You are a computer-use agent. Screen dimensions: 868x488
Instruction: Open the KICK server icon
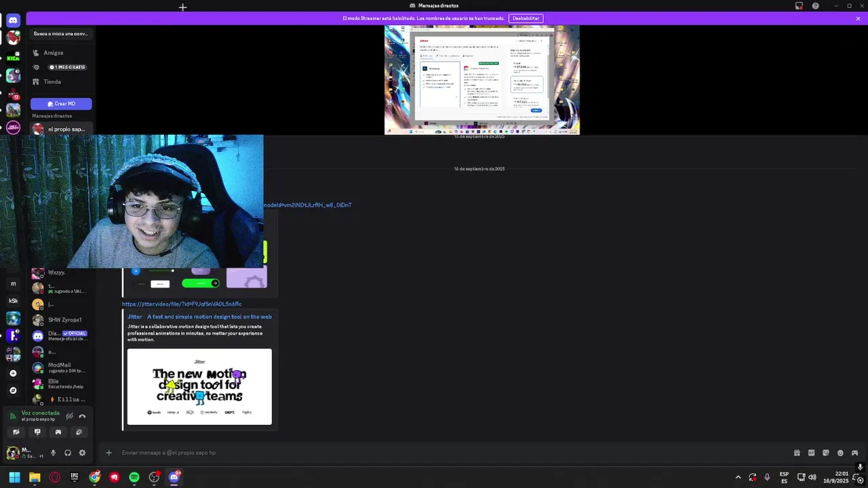13,58
